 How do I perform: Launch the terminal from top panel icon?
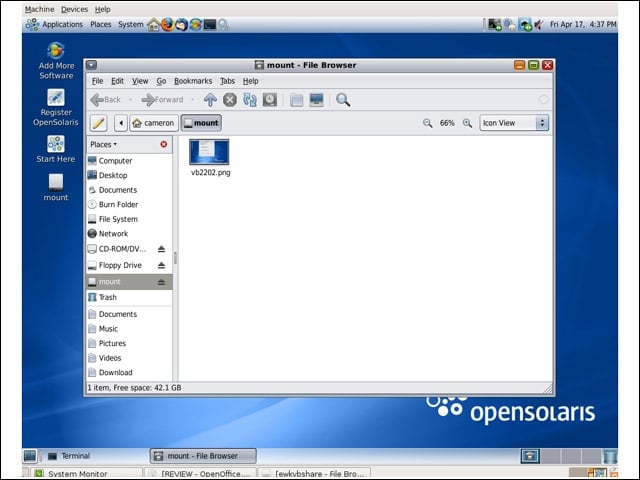tap(210, 24)
